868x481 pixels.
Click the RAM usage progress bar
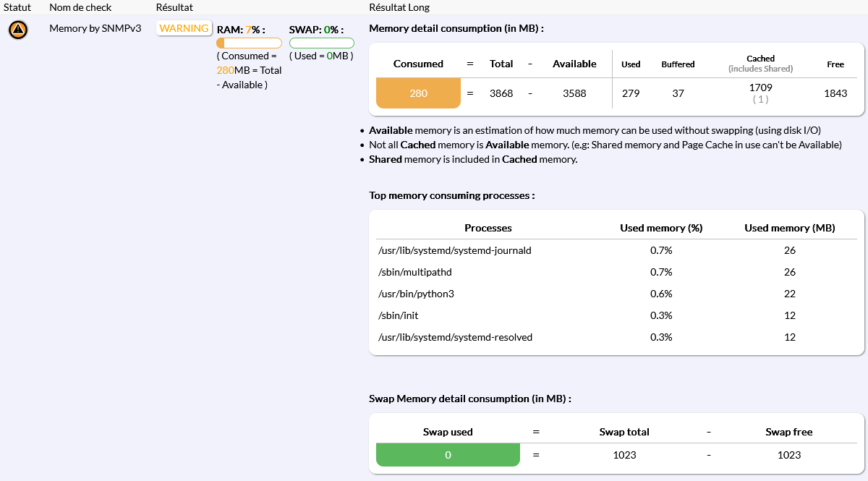249,43
